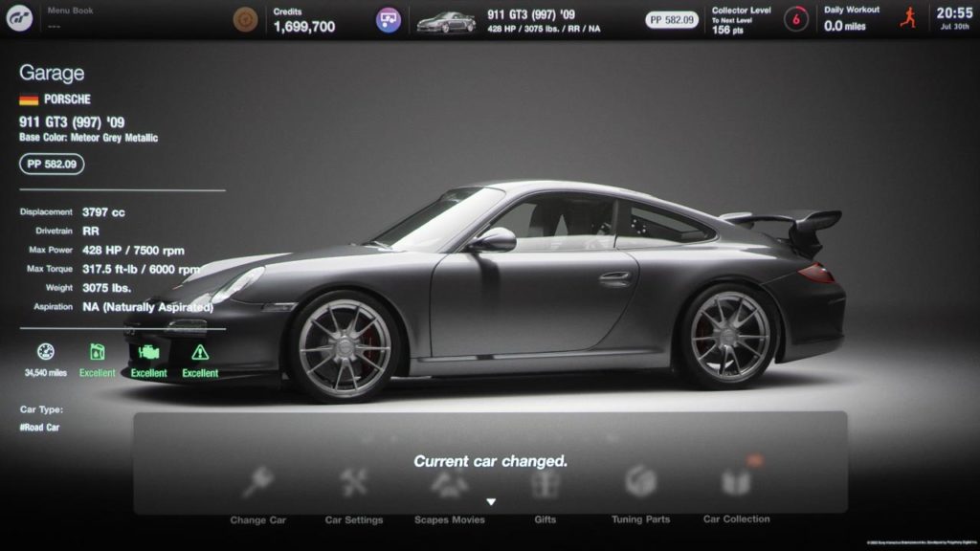The width and height of the screenshot is (980, 551).
Task: Click the PP 582.09 badge under the car name
Action: (52, 165)
